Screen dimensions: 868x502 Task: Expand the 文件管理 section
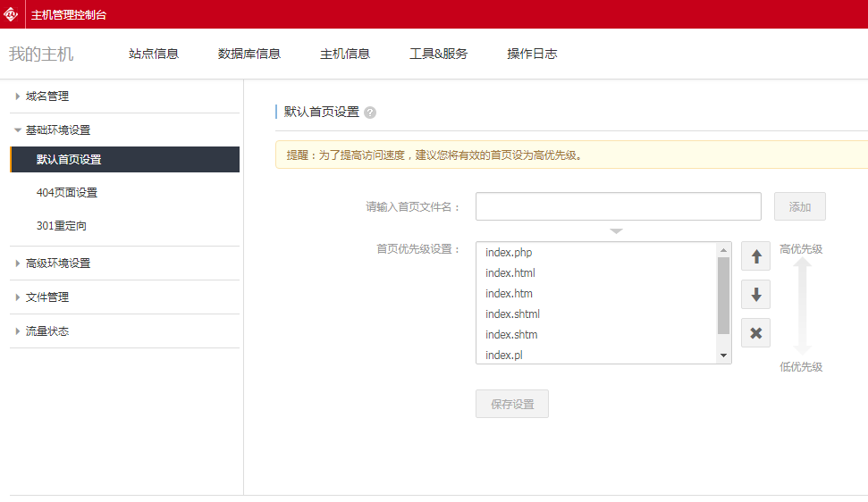click(x=47, y=297)
